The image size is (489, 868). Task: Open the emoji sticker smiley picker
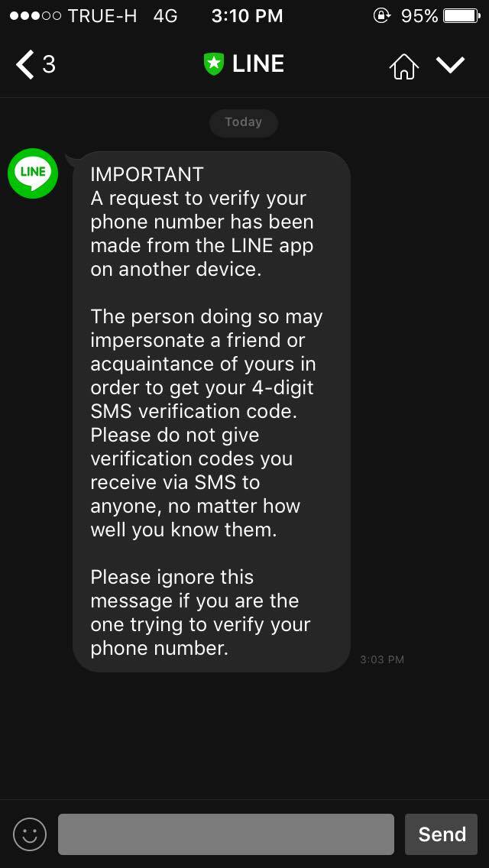[29, 834]
